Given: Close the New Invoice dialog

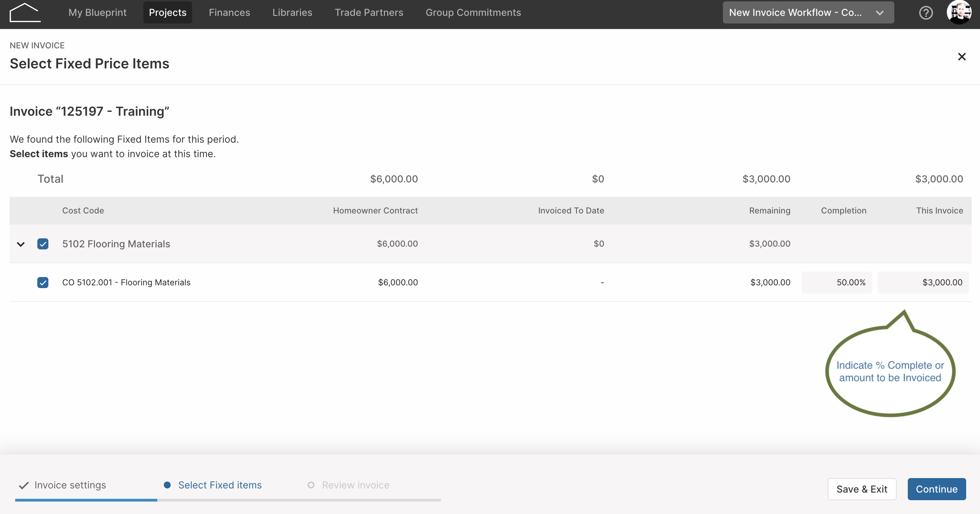Looking at the screenshot, I should coord(962,57).
